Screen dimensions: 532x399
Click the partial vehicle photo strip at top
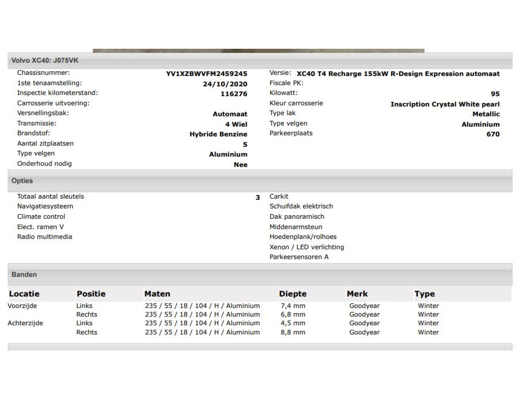coord(258,51)
